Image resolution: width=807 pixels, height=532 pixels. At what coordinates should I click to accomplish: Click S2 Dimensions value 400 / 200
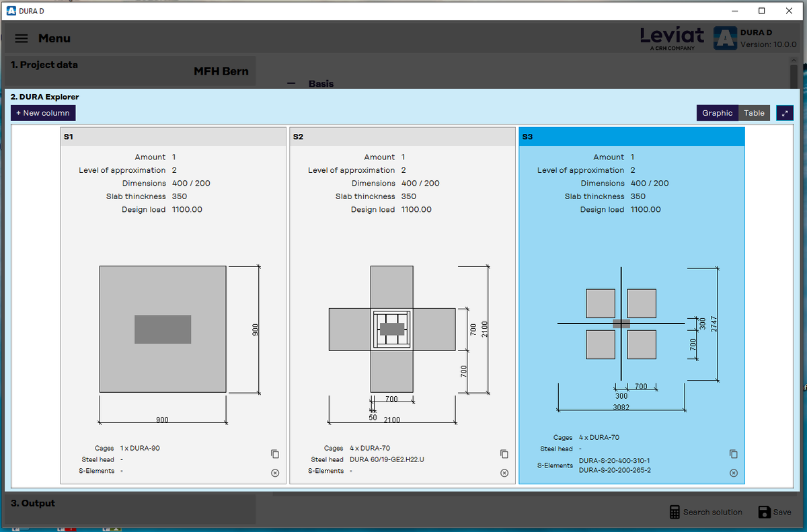coord(420,183)
